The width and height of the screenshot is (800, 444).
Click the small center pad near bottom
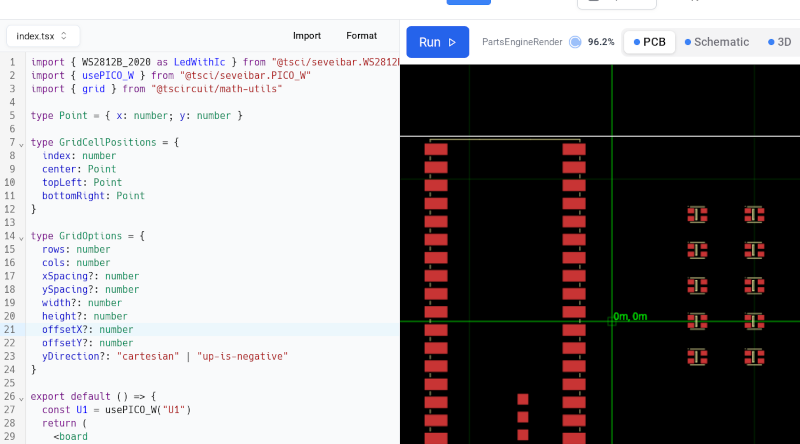point(522,417)
